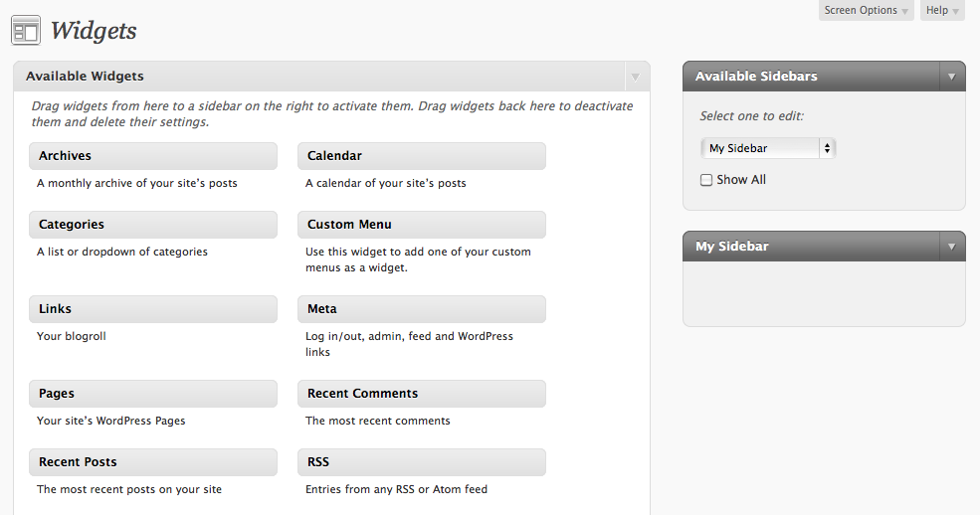
Task: Select the Calendar widget
Action: (421, 156)
